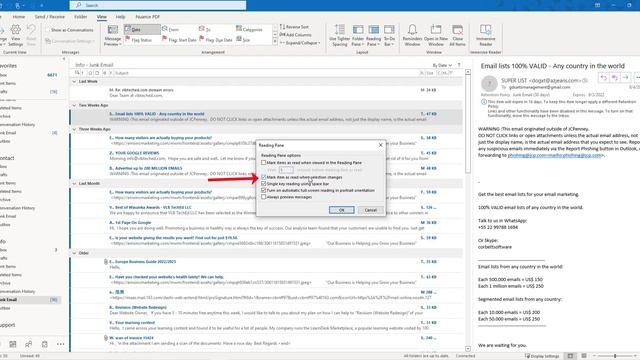This screenshot has width=640, height=360.
Task: Click the Reply All icon in reading pane
Action: coord(615,78)
